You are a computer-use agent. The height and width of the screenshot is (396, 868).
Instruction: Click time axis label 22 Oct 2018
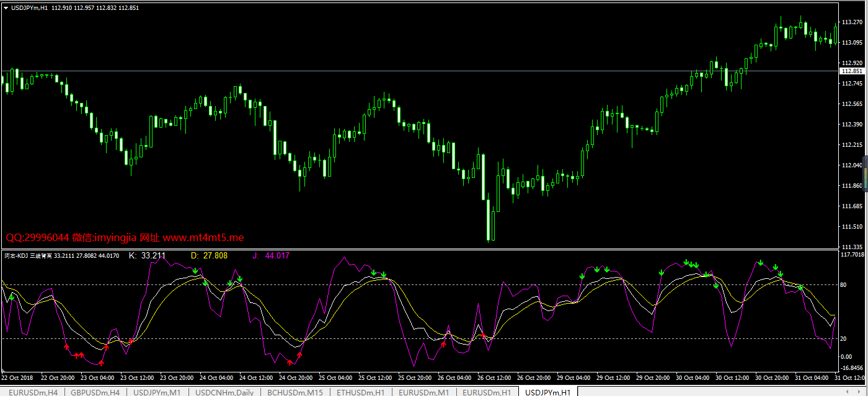(x=18, y=377)
